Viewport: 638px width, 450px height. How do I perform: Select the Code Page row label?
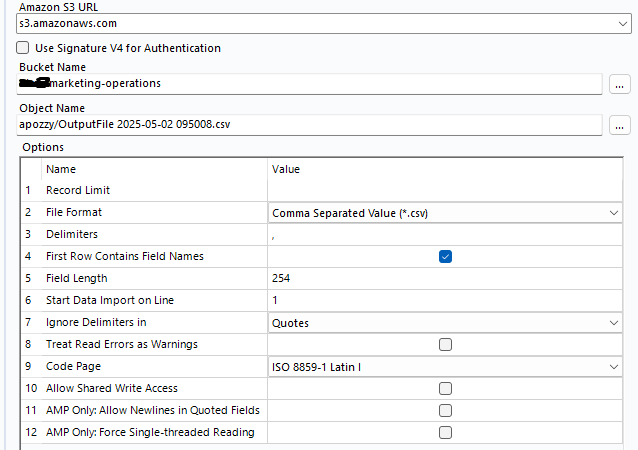pyautogui.click(x=73, y=366)
